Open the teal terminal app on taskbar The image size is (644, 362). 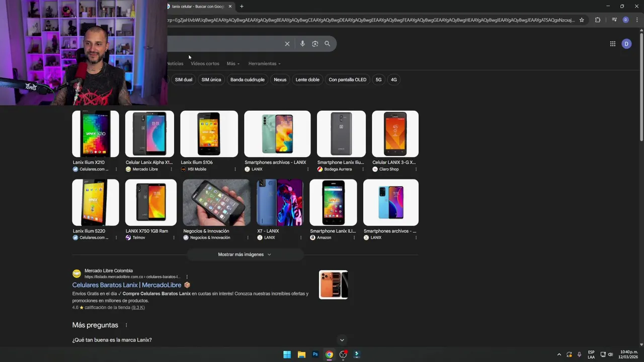tap(357, 354)
